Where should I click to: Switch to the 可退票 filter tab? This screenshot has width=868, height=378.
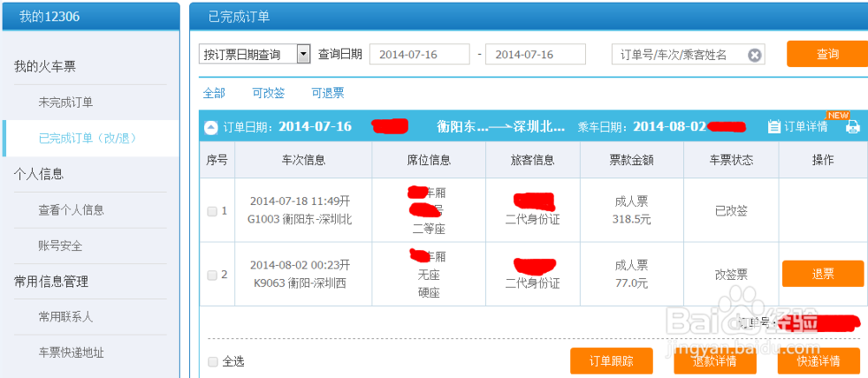click(328, 93)
